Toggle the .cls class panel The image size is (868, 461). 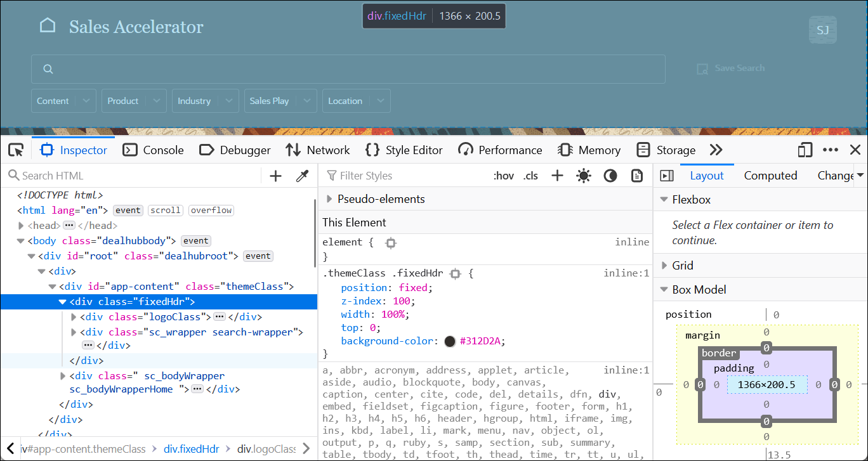[x=530, y=175]
